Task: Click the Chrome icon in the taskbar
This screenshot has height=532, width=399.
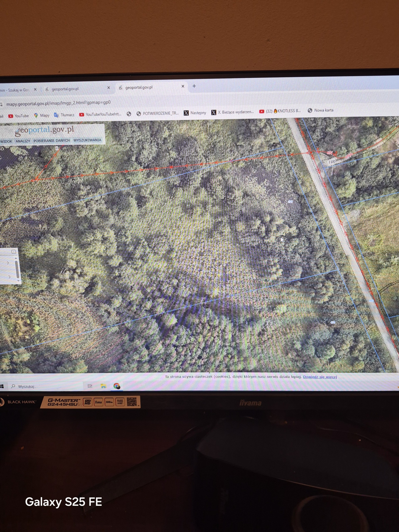Action: [117, 386]
